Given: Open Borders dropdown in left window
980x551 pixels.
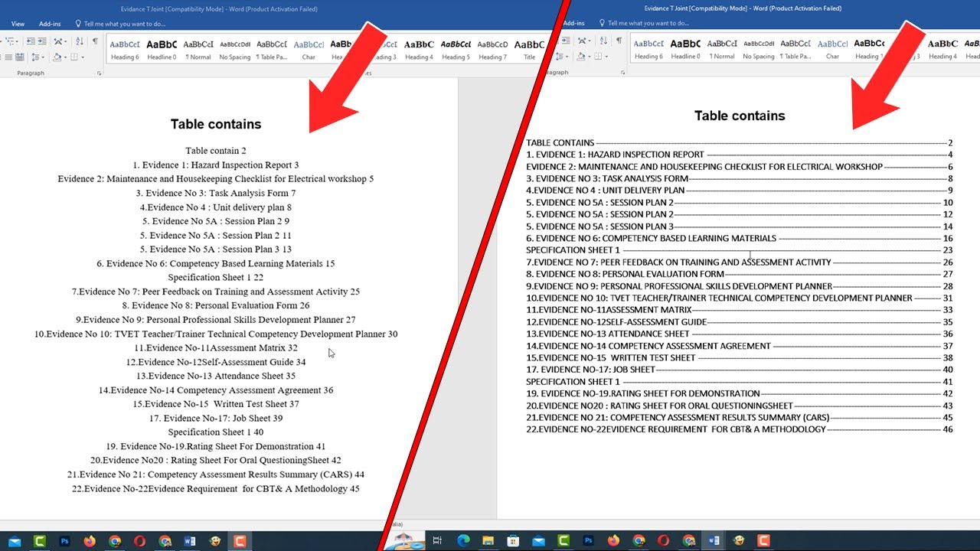Looking at the screenshot, I should 83,57.
